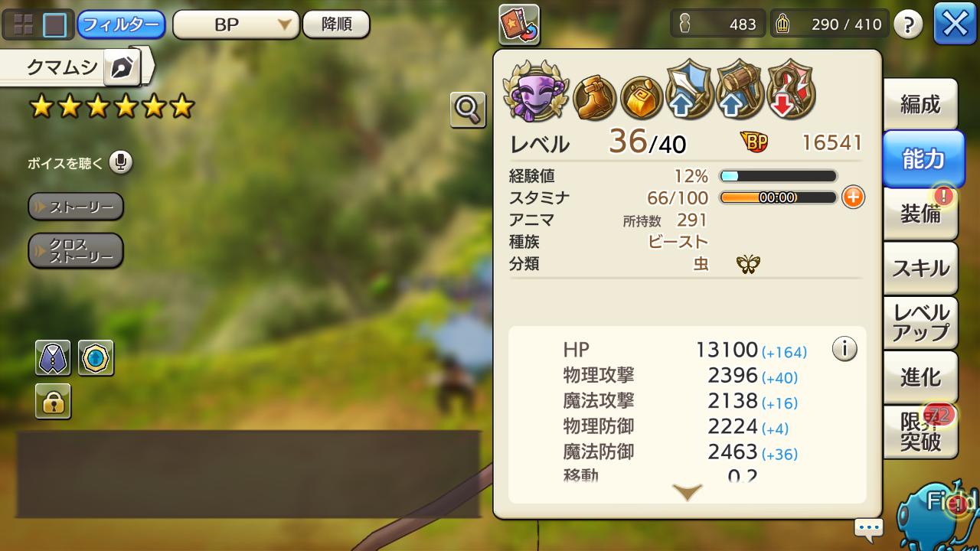980x551 pixels.
Task: Tap the padlock lock icon
Action: 53,401
